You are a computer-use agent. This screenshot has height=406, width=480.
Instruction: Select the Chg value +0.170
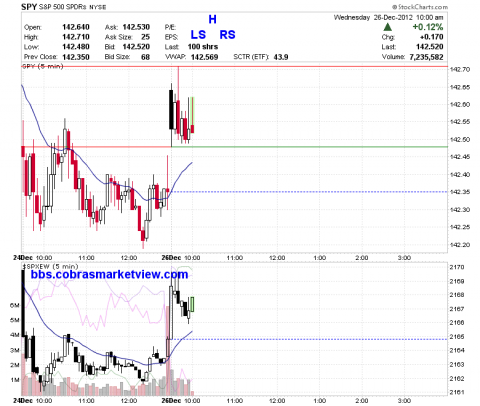pos(432,37)
